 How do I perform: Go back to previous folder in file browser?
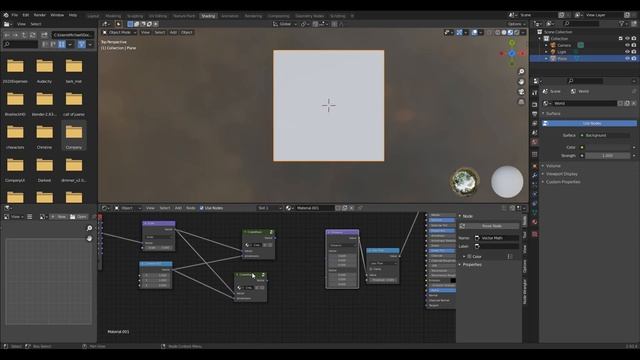coord(7,35)
